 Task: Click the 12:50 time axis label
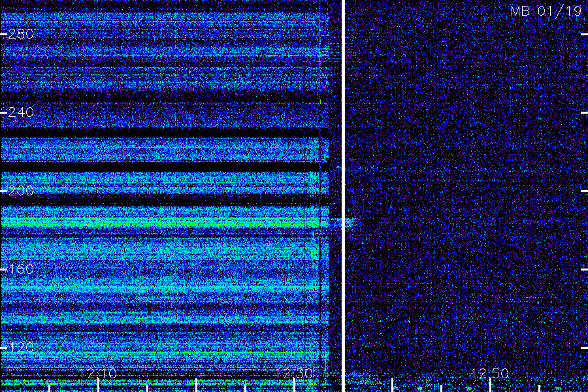click(x=490, y=374)
